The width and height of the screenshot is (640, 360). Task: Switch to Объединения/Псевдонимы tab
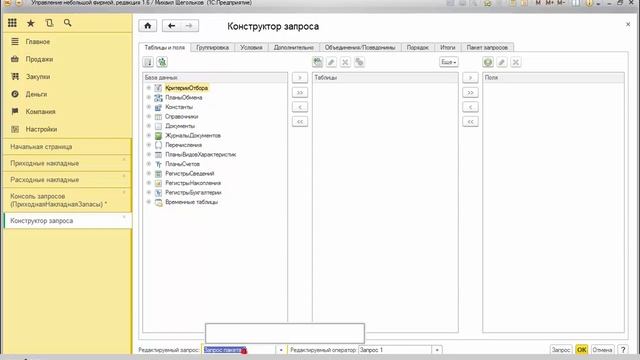click(360, 47)
